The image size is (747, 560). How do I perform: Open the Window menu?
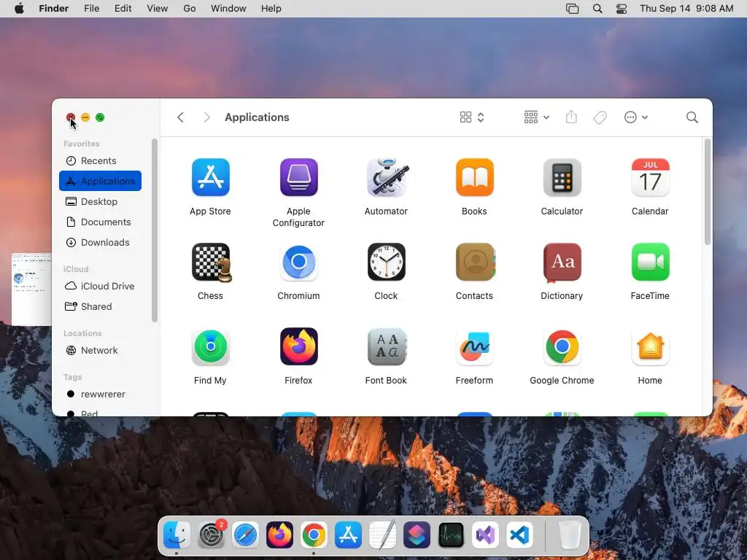228,9
